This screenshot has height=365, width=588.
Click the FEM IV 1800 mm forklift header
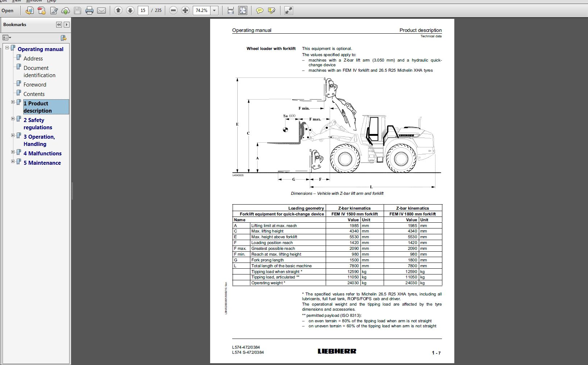[413, 214]
